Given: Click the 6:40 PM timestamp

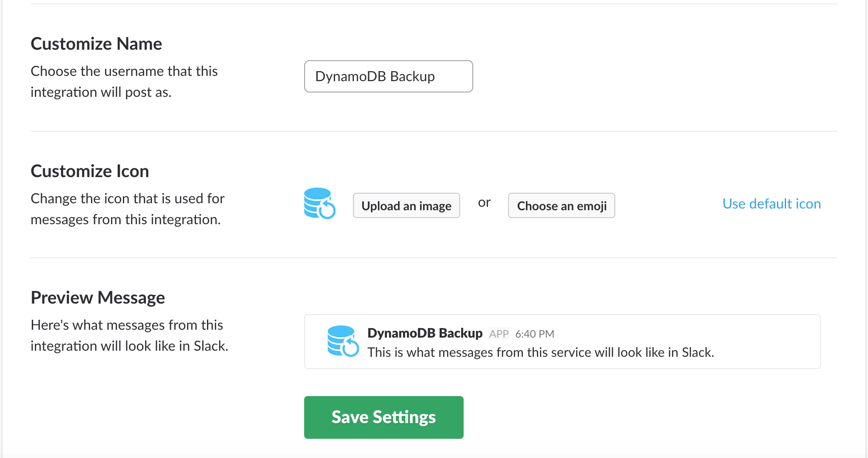Looking at the screenshot, I should click(x=535, y=333).
